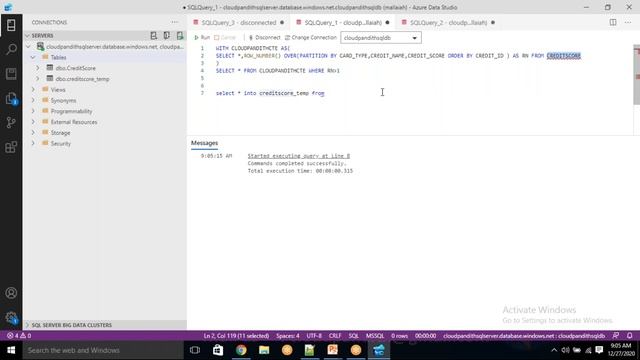Click New Server Group icon
Image resolution: width=640 pixels, height=360 pixels.
point(167,36)
